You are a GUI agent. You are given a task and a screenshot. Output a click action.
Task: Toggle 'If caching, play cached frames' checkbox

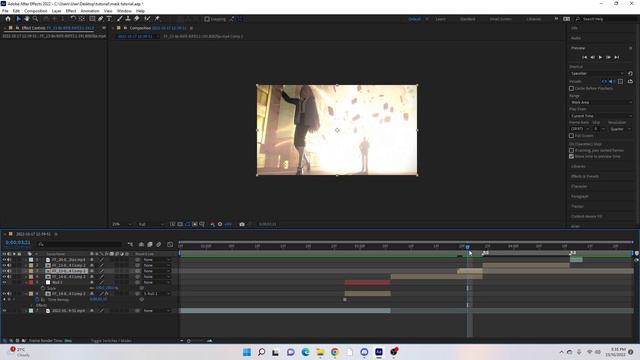coord(571,150)
